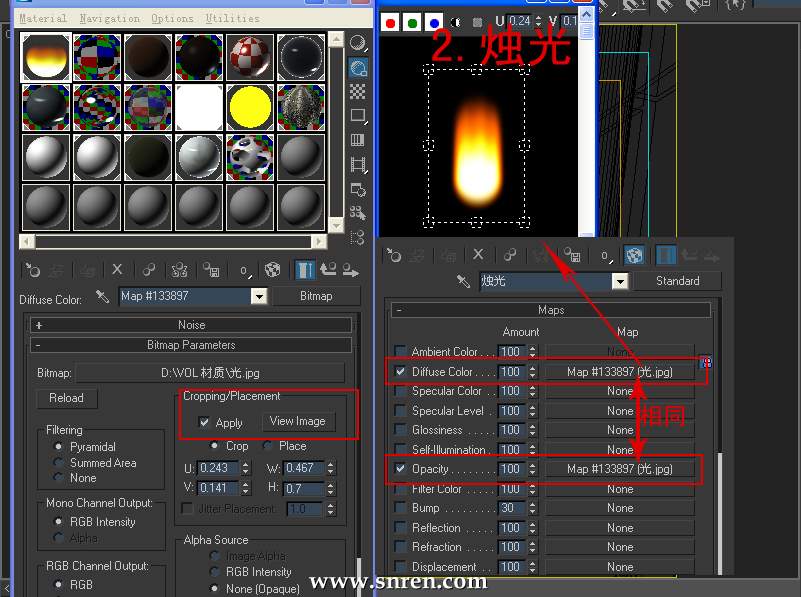Toggle Show Map in Viewport left panel
Image resolution: width=801 pixels, height=597 pixels.
pyautogui.click(x=272, y=270)
